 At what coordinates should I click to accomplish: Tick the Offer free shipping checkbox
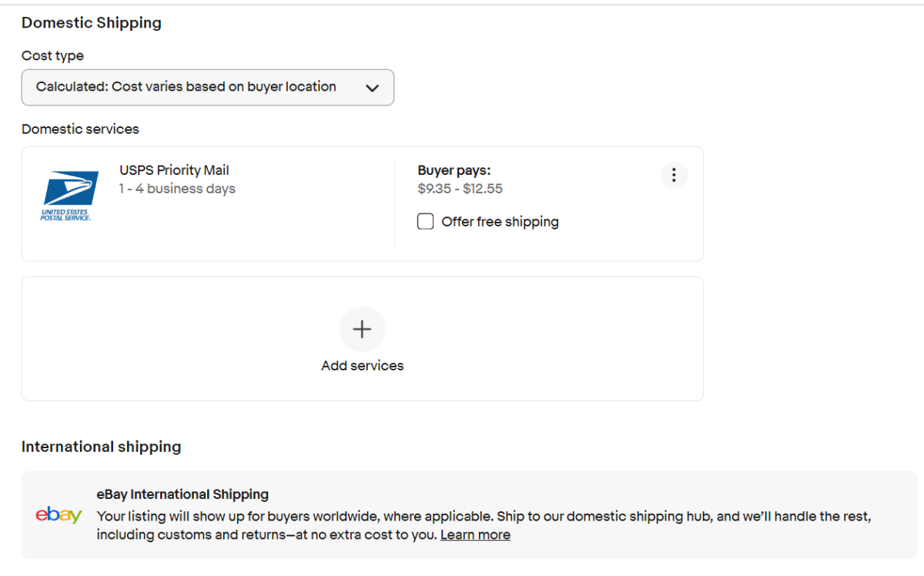tap(425, 222)
